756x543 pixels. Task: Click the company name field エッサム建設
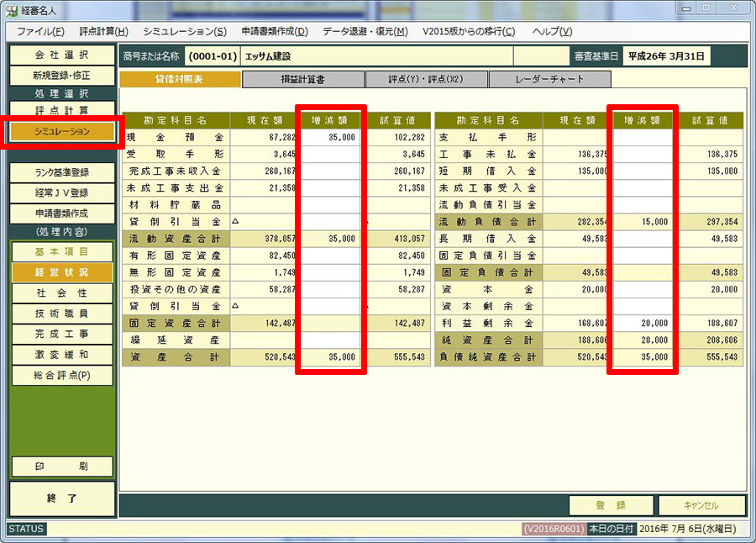pos(376,56)
